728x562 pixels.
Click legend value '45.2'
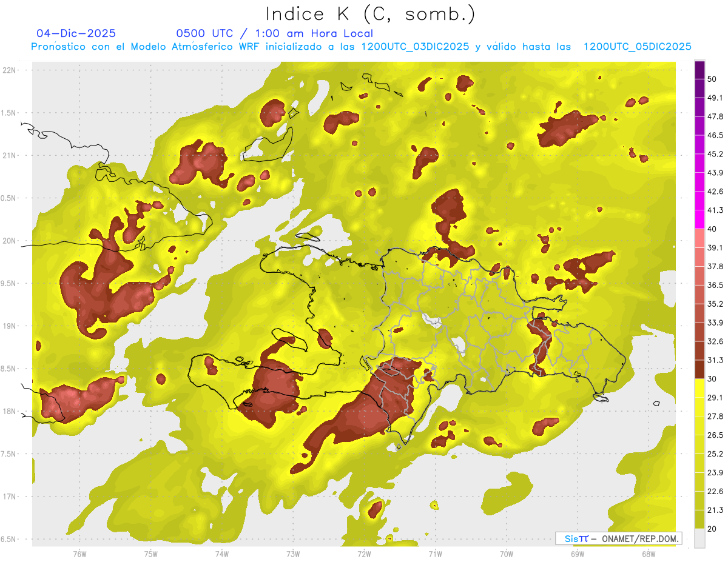[x=715, y=154]
